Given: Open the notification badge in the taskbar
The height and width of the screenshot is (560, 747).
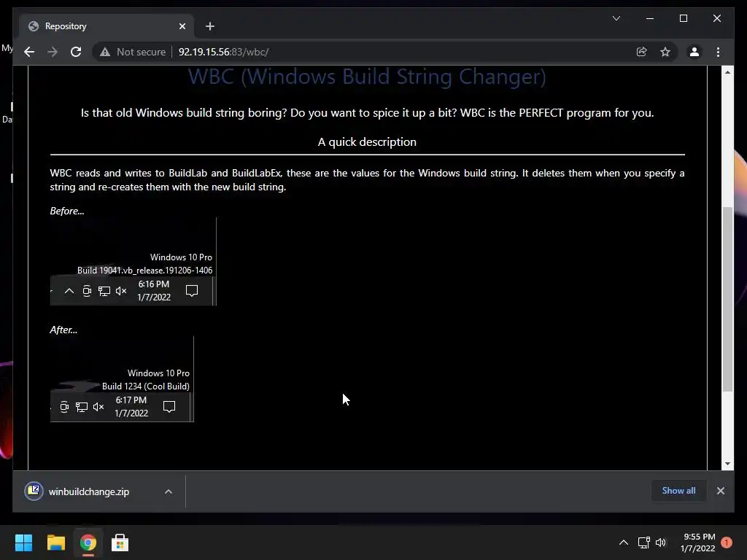Looking at the screenshot, I should coord(727,542).
